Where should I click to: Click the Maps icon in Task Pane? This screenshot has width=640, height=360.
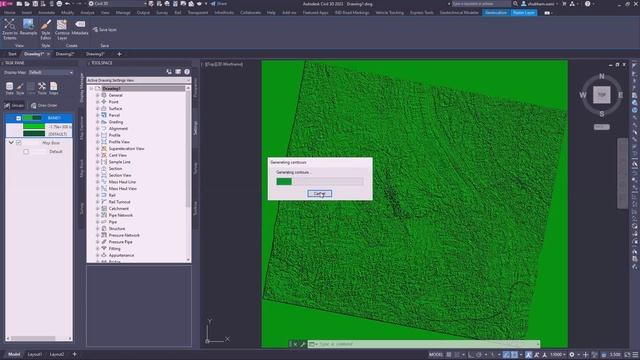coord(53,88)
